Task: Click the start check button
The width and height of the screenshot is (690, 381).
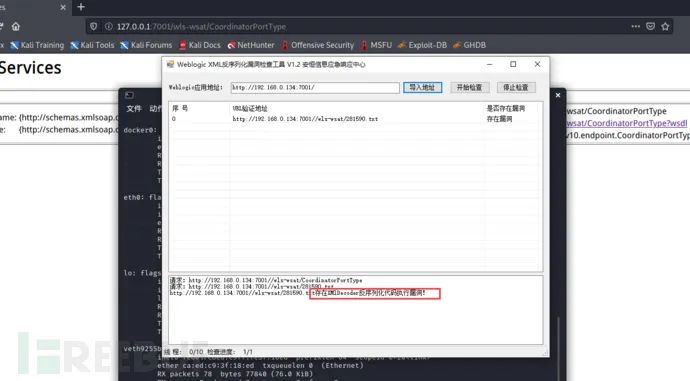Action: pos(470,88)
